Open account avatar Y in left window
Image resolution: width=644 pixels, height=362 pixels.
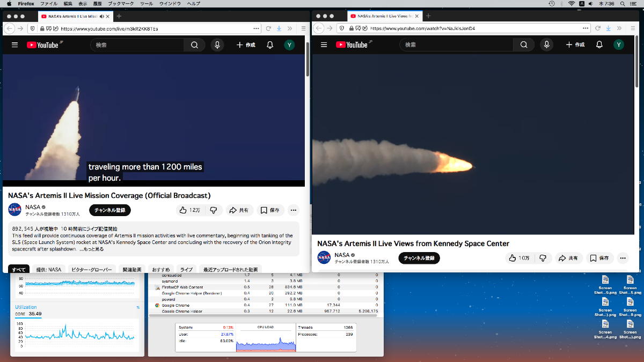click(x=289, y=45)
